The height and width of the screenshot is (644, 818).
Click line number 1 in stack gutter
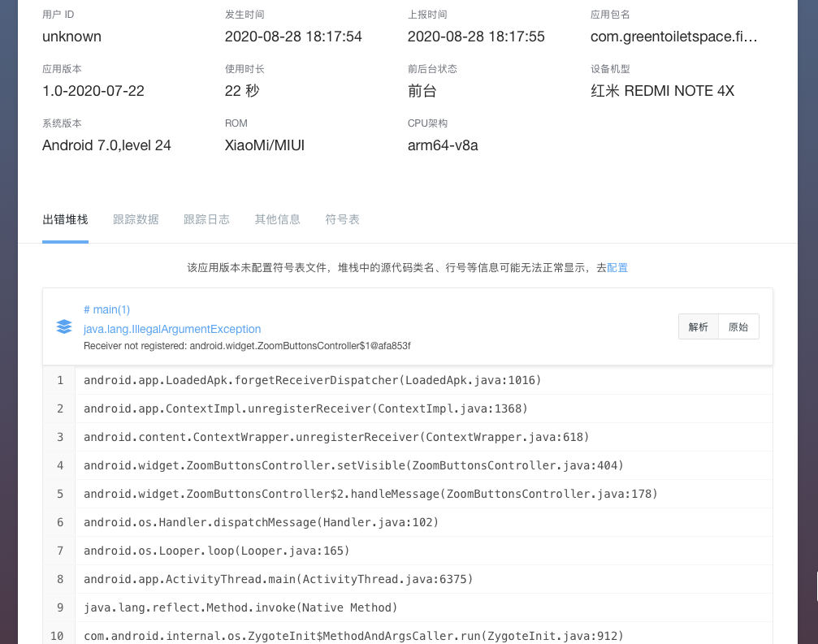(x=60, y=380)
